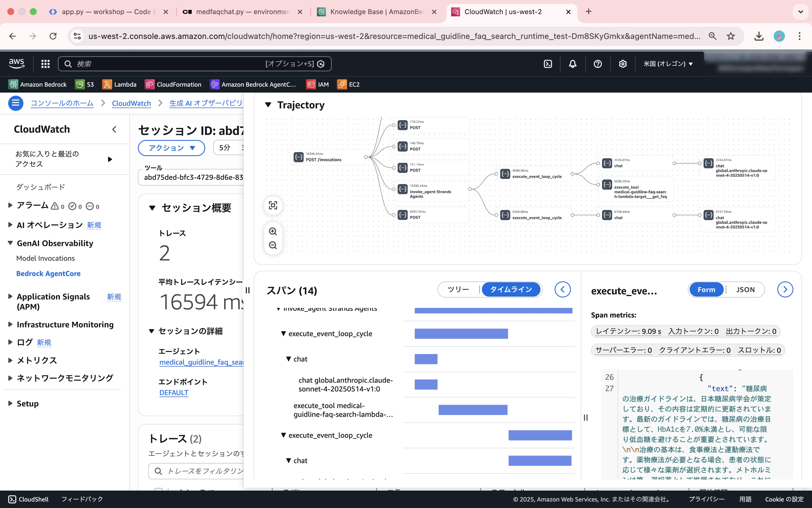Open Model Invocations in the sidebar
Image resolution: width=812 pixels, height=508 pixels.
click(46, 258)
